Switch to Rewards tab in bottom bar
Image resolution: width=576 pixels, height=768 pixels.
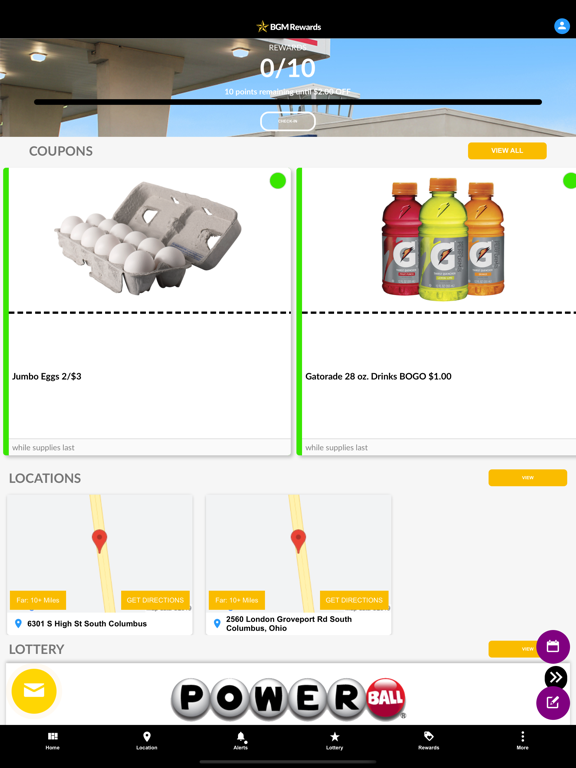click(429, 741)
